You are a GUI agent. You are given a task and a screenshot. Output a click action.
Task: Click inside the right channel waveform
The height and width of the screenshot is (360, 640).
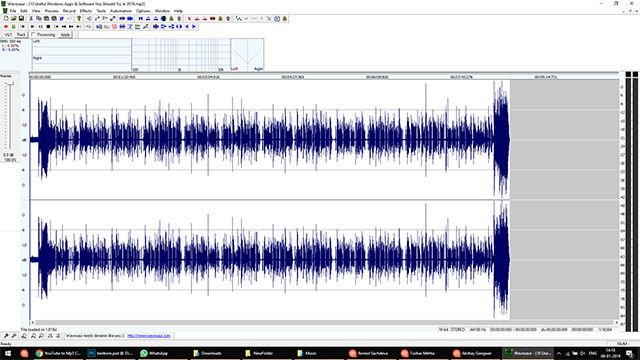(269, 260)
